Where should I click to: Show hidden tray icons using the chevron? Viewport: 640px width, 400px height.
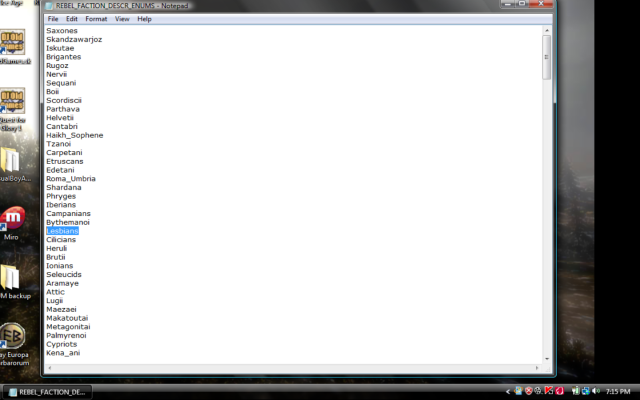click(508, 391)
